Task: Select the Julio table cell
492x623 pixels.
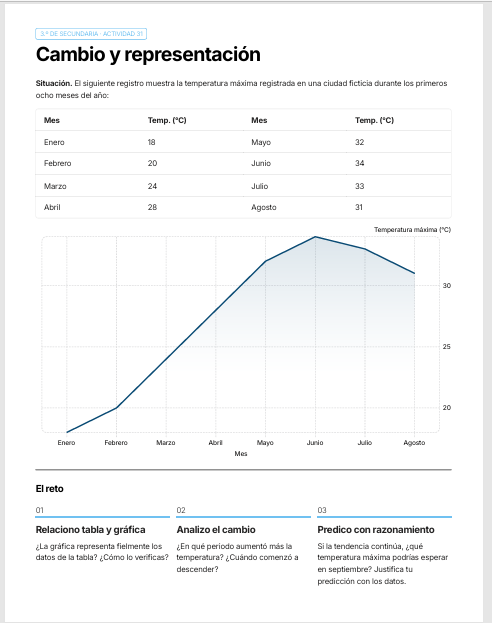Action: 260,186
